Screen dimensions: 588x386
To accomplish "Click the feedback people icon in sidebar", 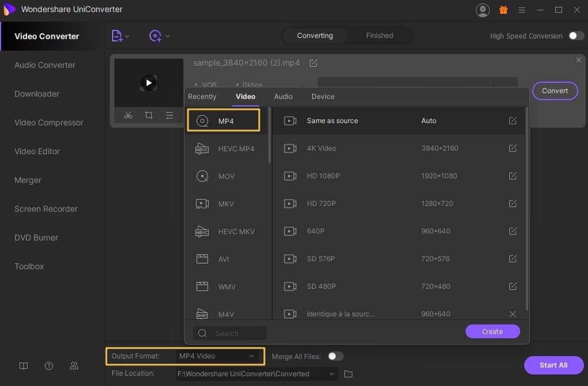I will pyautogui.click(x=74, y=366).
